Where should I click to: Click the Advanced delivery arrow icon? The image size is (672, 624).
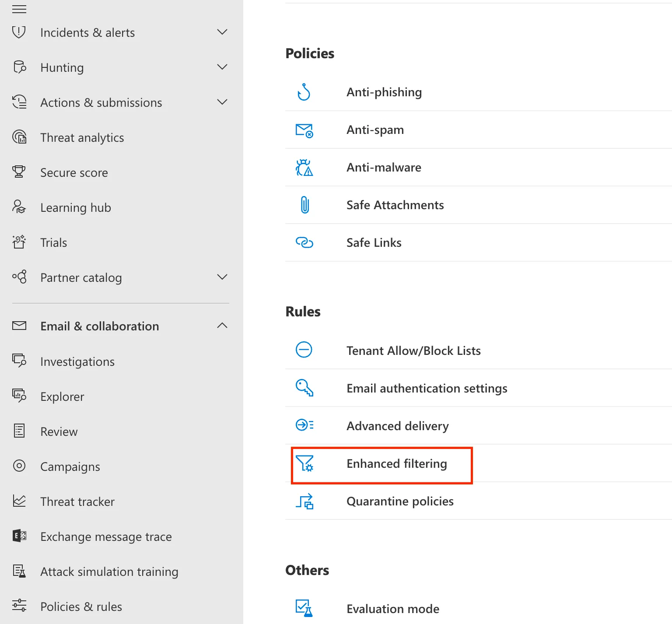tap(304, 425)
